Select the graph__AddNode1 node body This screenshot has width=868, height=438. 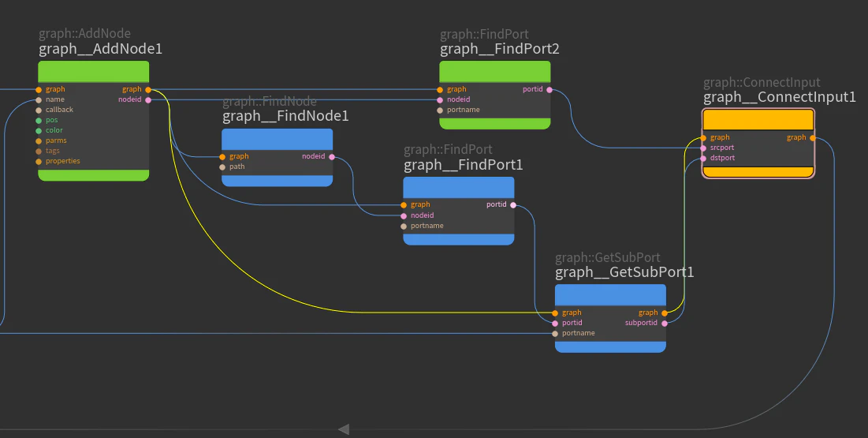point(94,121)
